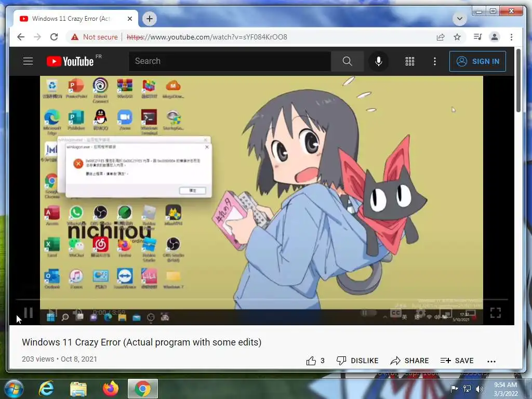The image size is (532, 399).
Task: Open Chrome profile avatar
Action: (x=495, y=37)
